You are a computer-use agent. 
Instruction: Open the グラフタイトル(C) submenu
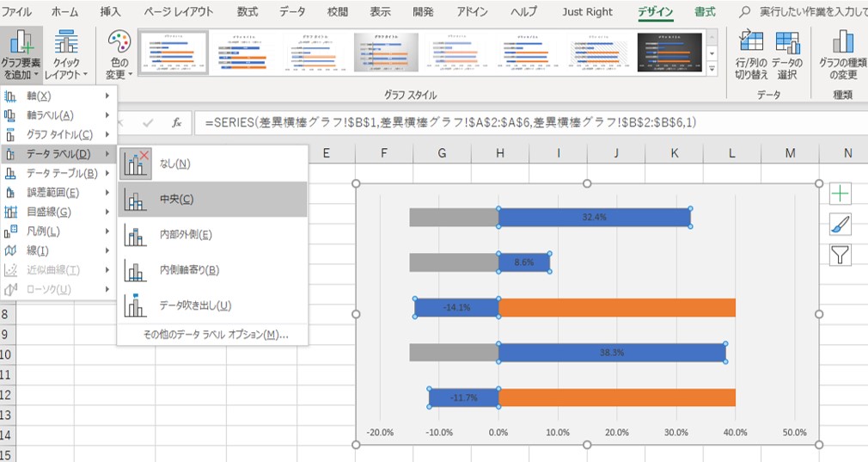coord(58,134)
